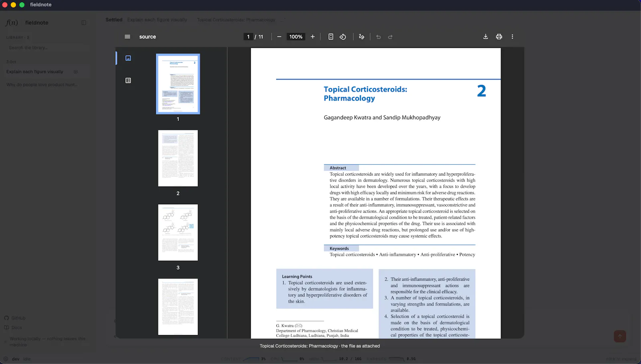Undo the last annotation
The height and width of the screenshot is (364, 641).
pos(379,37)
